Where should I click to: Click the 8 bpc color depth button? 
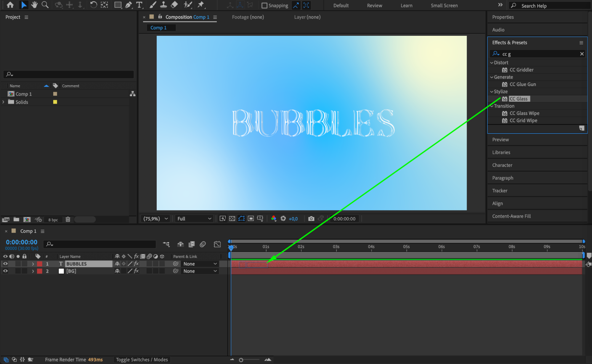pos(53,220)
